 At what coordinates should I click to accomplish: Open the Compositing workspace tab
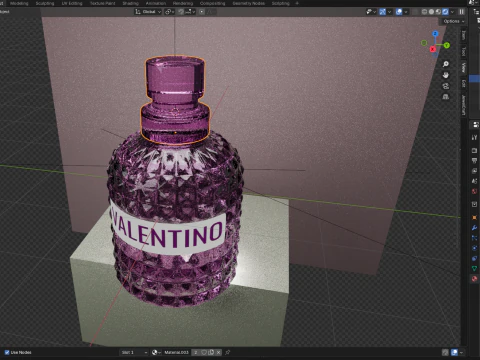click(212, 3)
